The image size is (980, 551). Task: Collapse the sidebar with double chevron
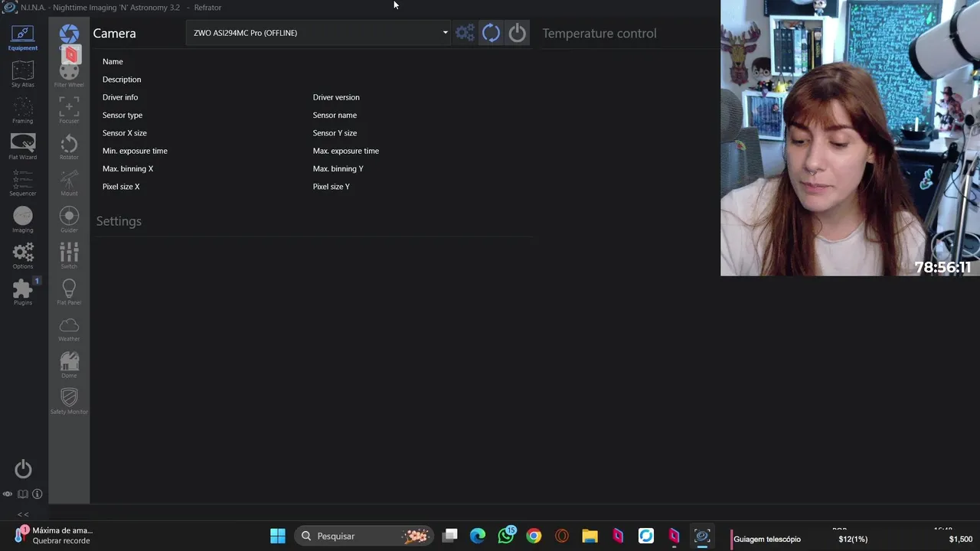tap(23, 514)
